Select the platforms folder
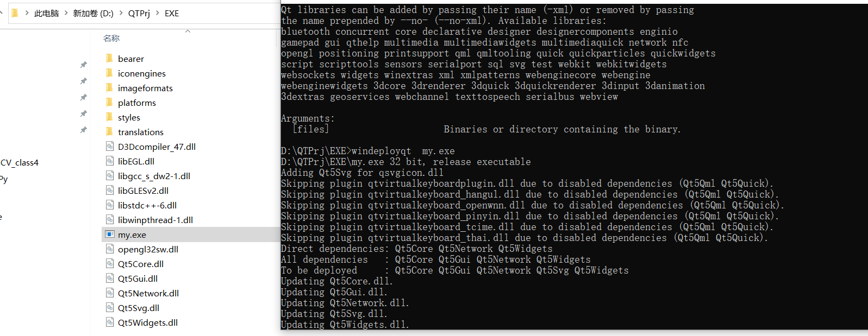The width and height of the screenshot is (868, 336). 137,103
